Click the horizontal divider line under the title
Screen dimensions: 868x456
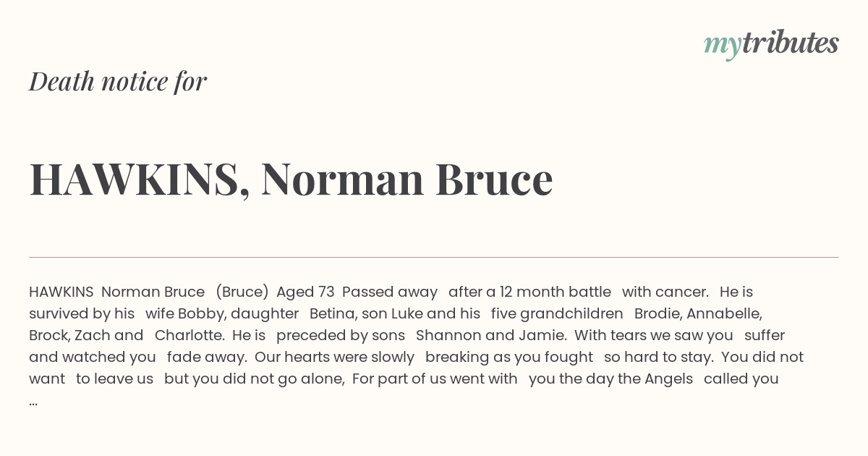pos(434,257)
